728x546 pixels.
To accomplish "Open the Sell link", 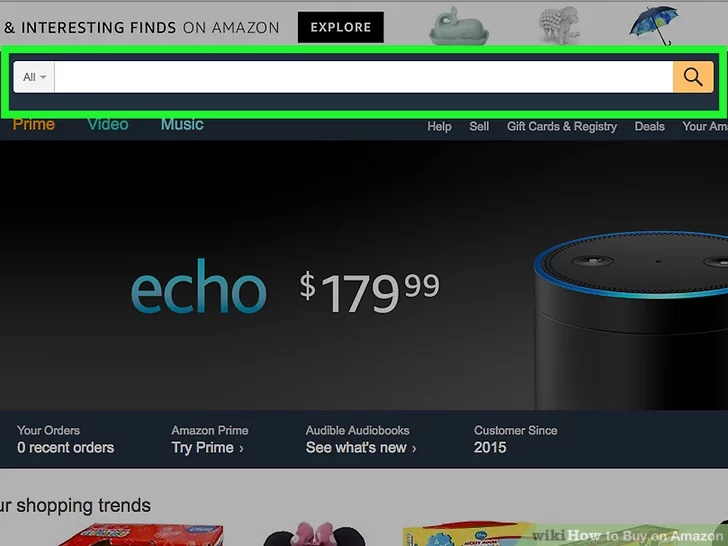I will (x=479, y=126).
